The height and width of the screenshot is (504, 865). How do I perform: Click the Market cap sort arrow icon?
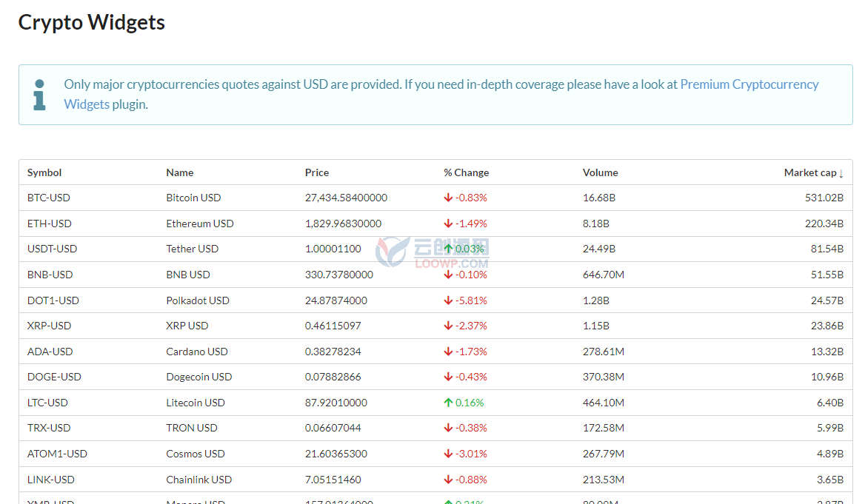[841, 174]
